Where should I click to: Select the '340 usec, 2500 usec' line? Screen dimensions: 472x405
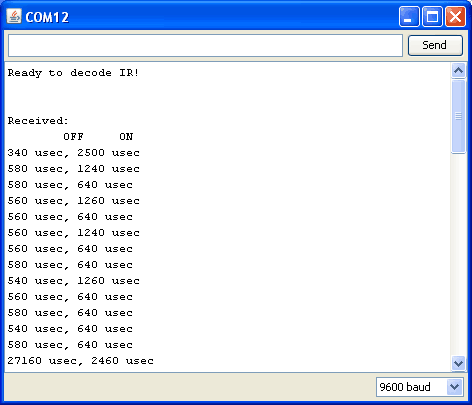(73, 153)
